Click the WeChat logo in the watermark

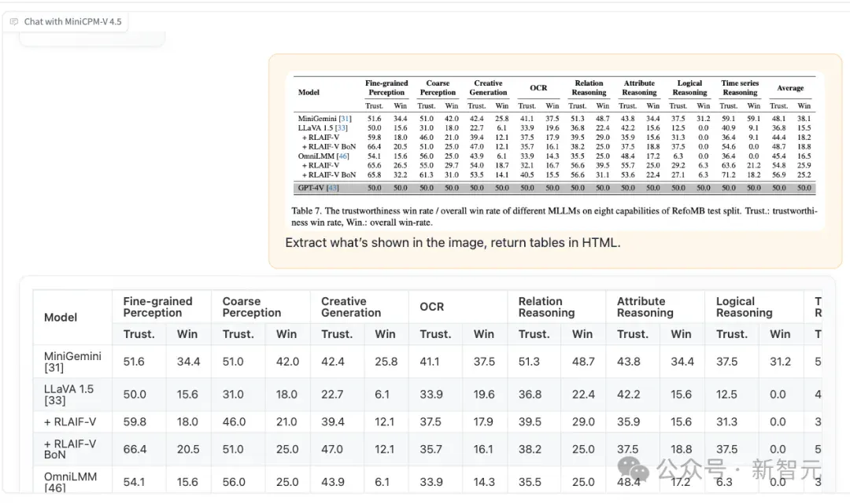point(633,469)
